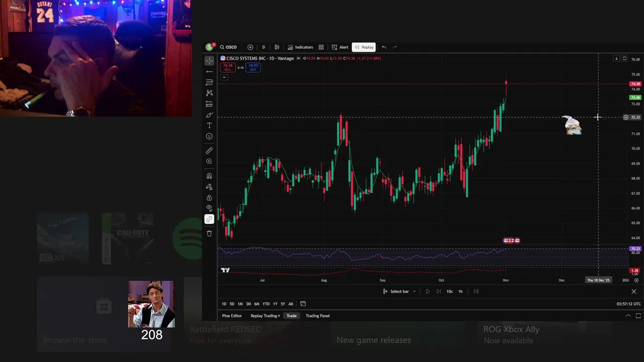Open the Trading Panel tab
This screenshot has height=362, width=644.
pyautogui.click(x=317, y=316)
